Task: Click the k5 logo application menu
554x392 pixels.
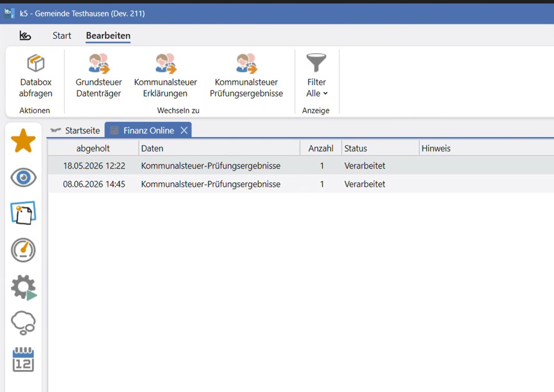Action: pos(25,36)
